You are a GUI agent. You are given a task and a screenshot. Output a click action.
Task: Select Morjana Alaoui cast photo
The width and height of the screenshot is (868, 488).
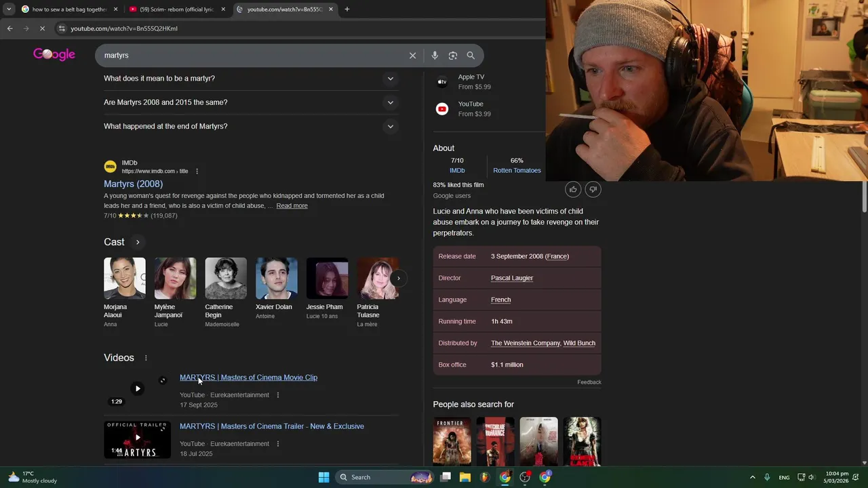coord(125,278)
